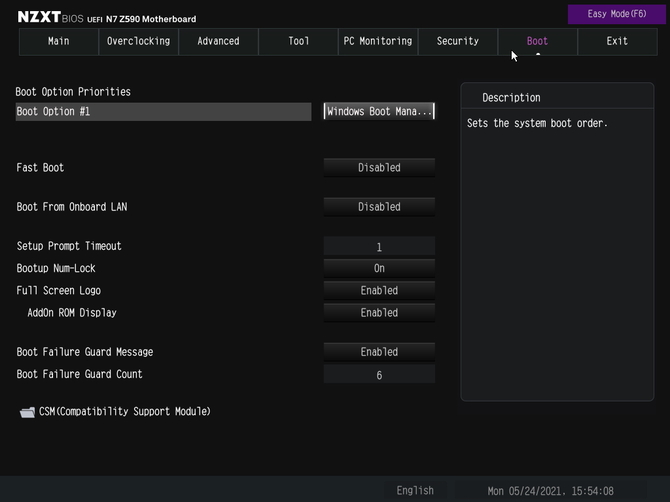The height and width of the screenshot is (502, 670).
Task: Select the Fast Boot label
Action: tap(40, 167)
